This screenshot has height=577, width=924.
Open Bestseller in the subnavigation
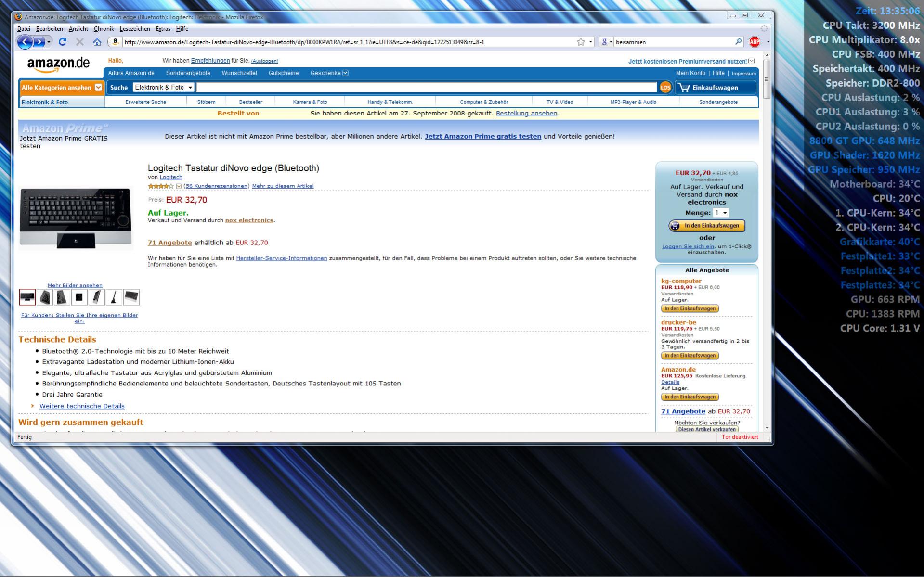251,102
